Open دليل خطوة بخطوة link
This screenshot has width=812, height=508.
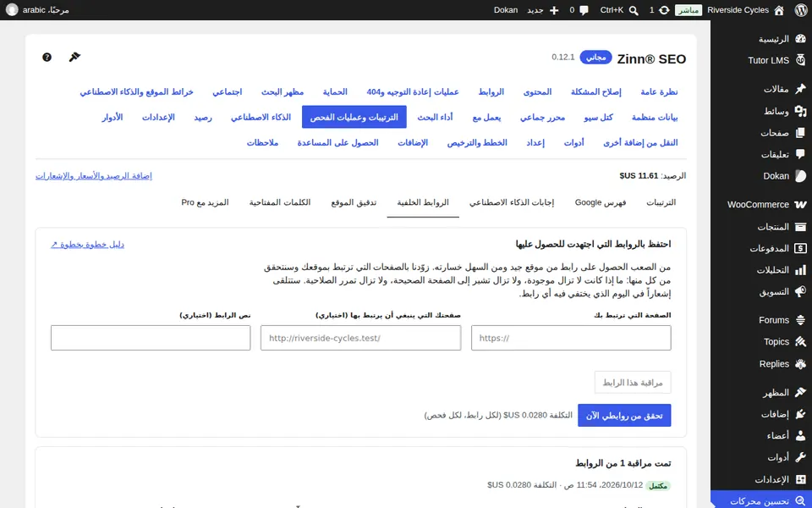pyautogui.click(x=87, y=244)
